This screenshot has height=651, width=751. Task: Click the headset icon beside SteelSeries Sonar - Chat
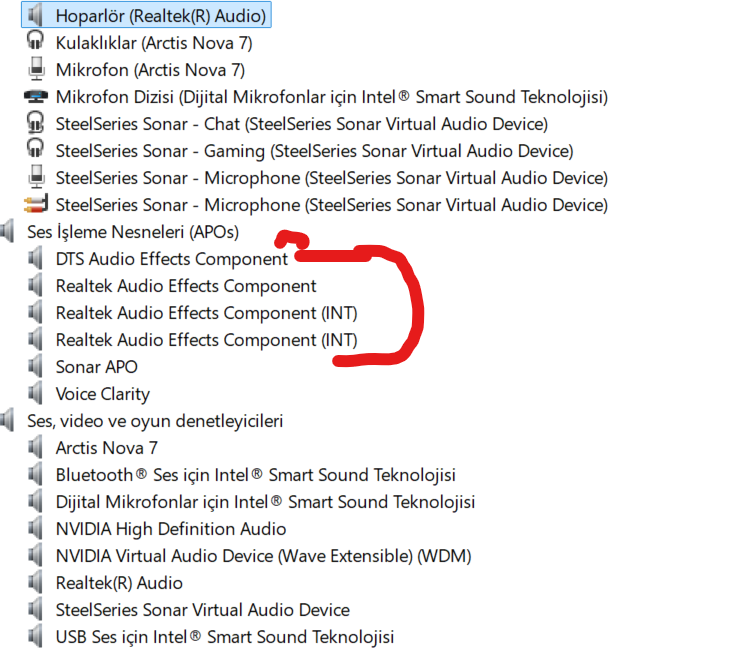coord(35,122)
